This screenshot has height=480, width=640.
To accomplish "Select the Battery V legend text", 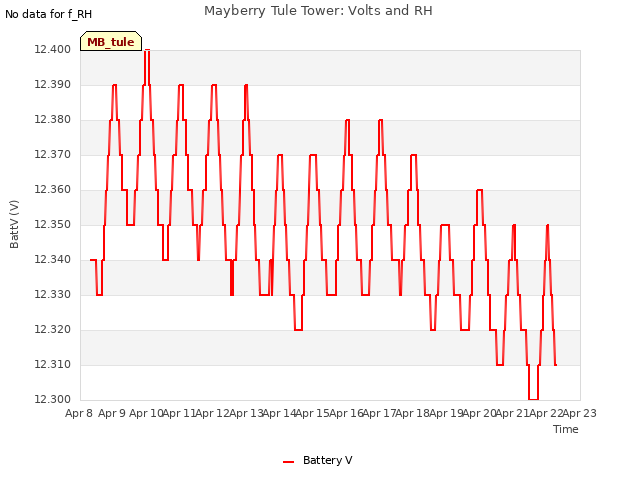I will (328, 460).
